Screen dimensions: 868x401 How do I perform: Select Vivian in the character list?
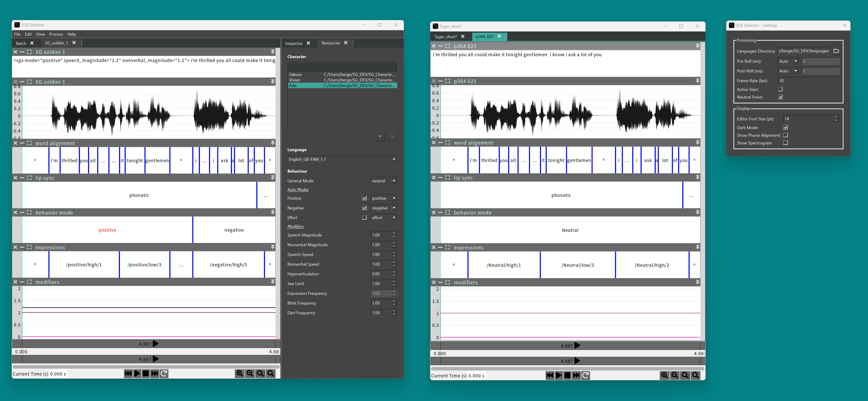coord(295,80)
